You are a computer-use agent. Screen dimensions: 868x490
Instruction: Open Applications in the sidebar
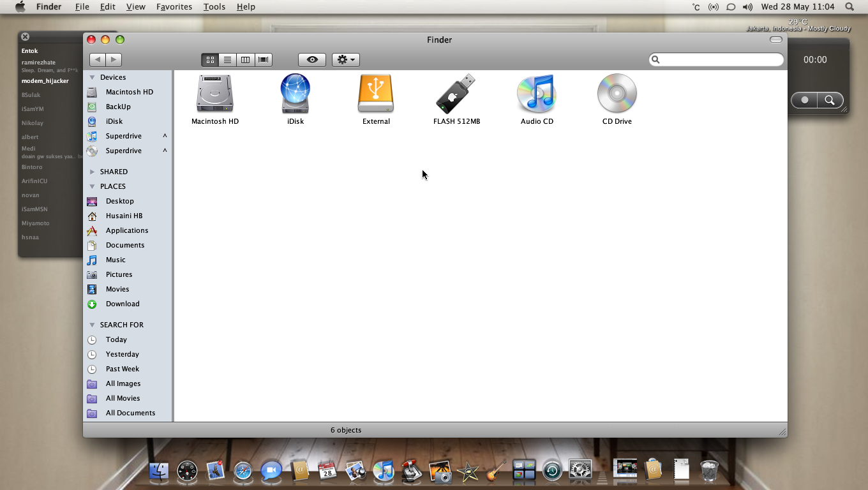point(128,230)
